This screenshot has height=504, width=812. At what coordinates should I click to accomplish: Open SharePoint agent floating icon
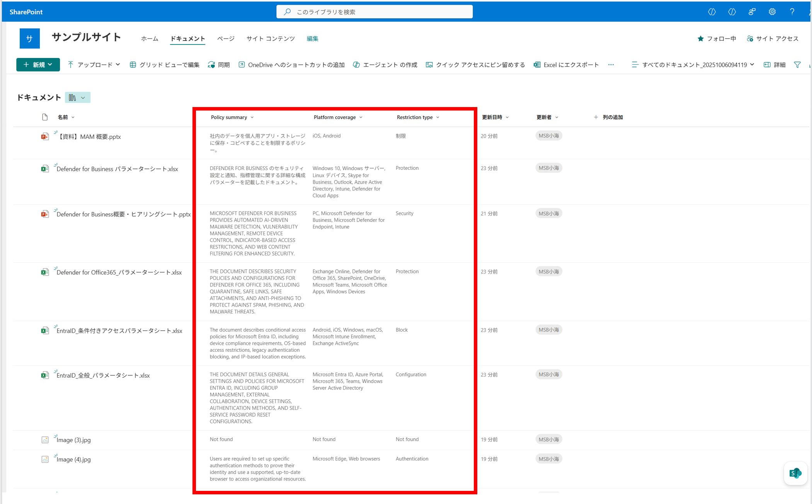pyautogui.click(x=795, y=473)
